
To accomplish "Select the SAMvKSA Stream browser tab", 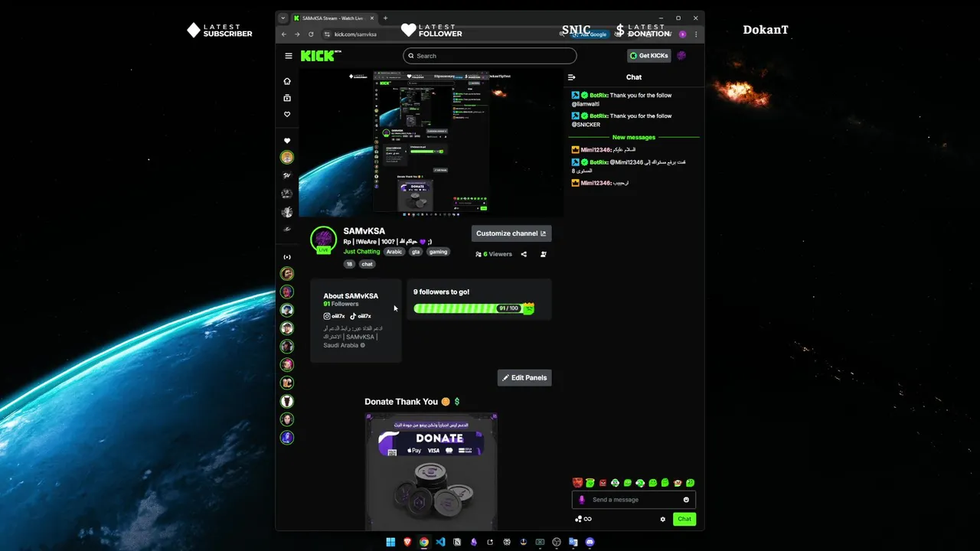I will [334, 18].
